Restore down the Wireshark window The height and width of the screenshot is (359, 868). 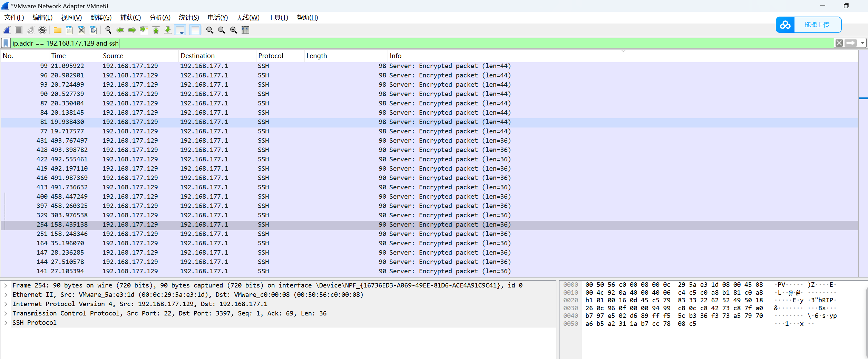[x=846, y=6]
